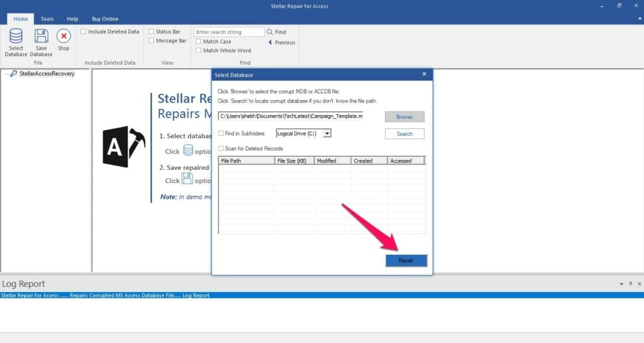Click the floppy disk icon in step 2
The width and height of the screenshot is (644, 343).
pos(187,179)
